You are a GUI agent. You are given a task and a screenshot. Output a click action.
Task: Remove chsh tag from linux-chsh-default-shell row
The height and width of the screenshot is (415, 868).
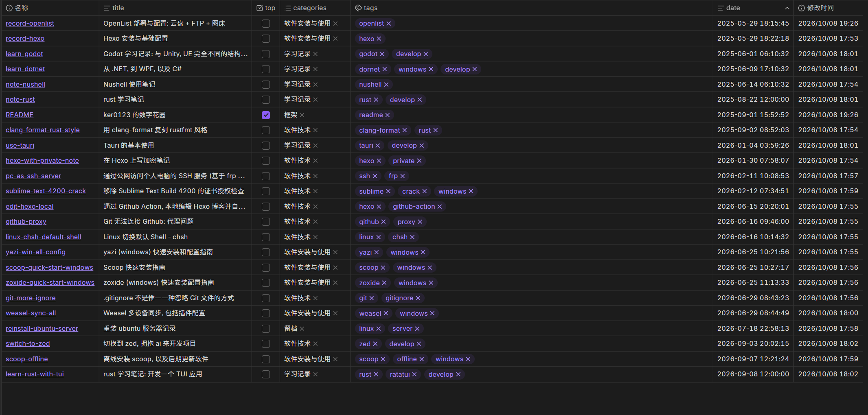click(412, 237)
